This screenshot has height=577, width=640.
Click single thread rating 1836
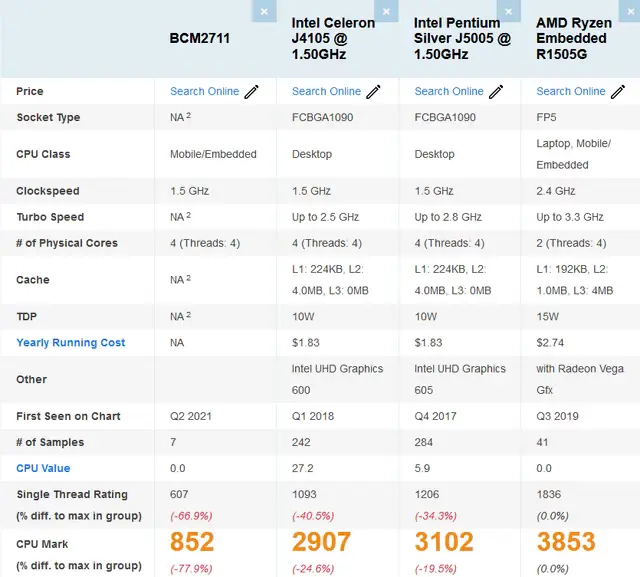[549, 495]
